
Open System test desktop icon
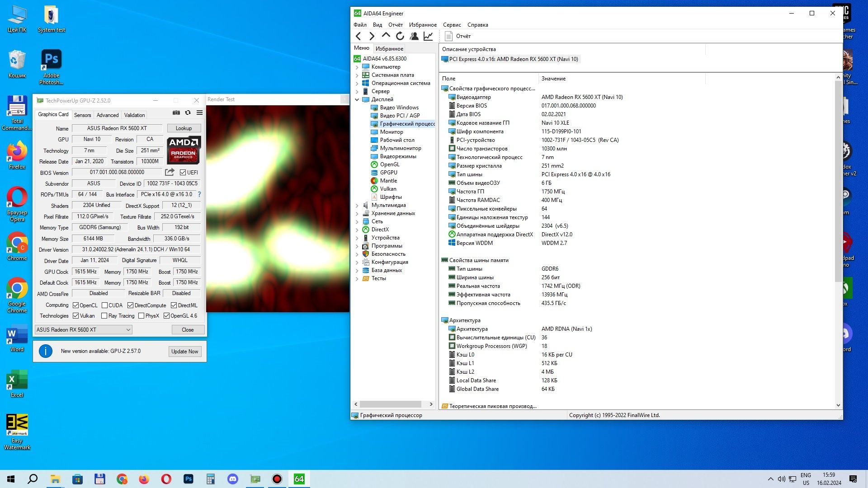click(x=51, y=19)
